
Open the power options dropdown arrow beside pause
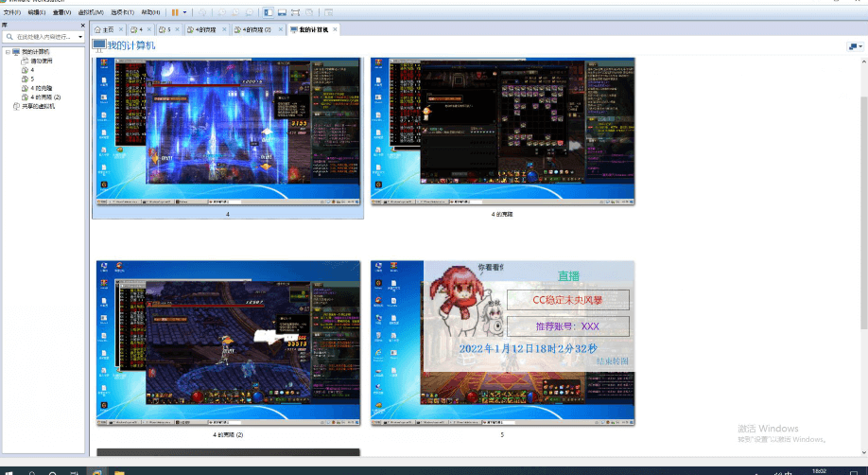coord(185,12)
